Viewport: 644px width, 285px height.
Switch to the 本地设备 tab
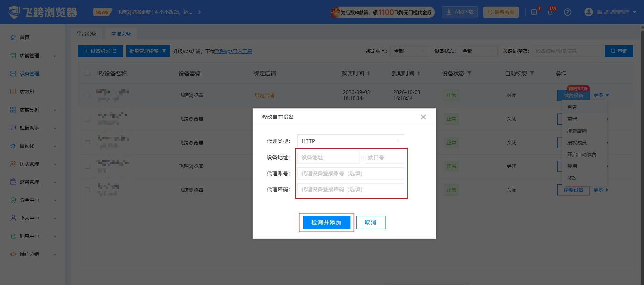(x=121, y=34)
